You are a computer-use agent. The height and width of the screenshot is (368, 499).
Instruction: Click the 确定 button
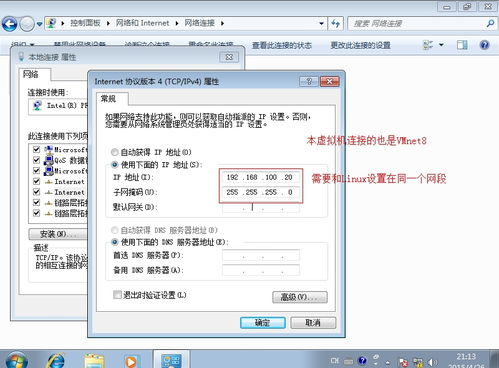(263, 323)
